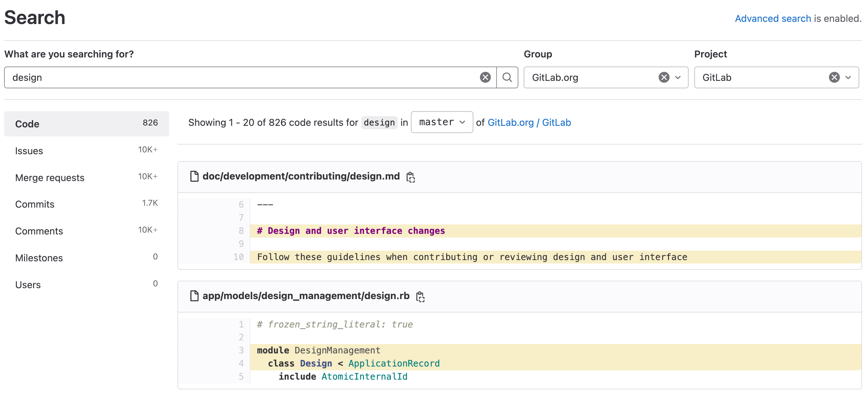868x394 pixels.
Task: Select the Commits results category
Action: click(34, 204)
